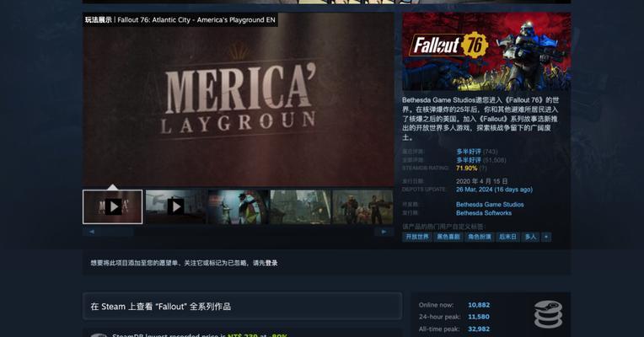Click the Online now 10,882 value

479,305
